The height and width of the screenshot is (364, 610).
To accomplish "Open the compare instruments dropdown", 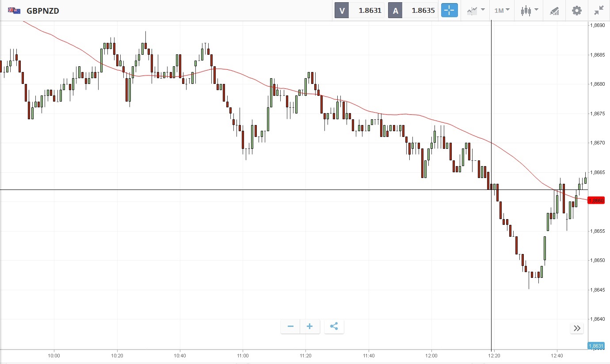I will 476,11.
